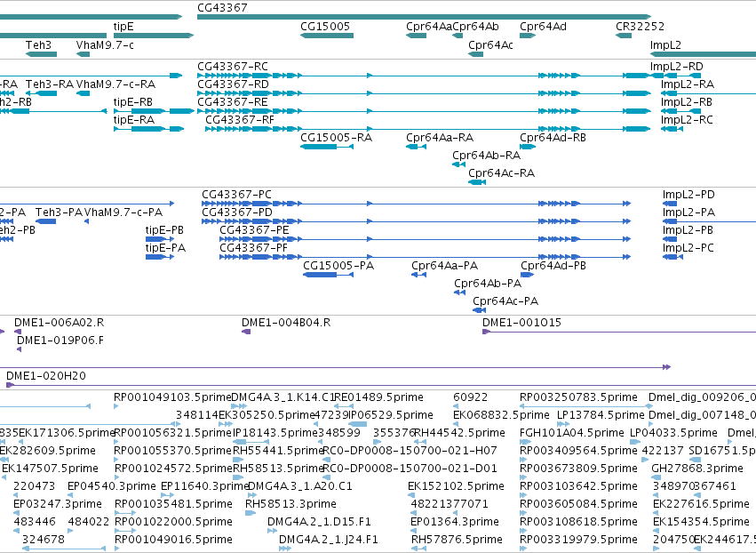Click the Cpr64Ad-PB protein glyph
This screenshot has height=553, width=756.
tap(528, 275)
